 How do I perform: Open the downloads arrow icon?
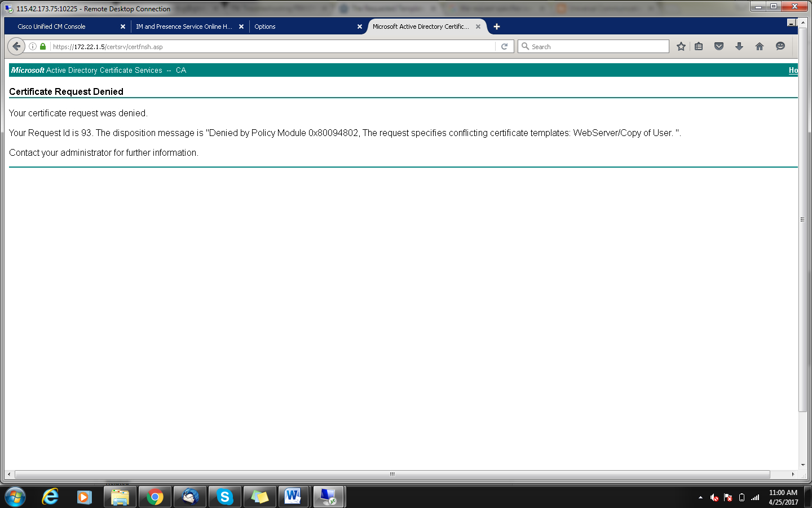(739, 46)
